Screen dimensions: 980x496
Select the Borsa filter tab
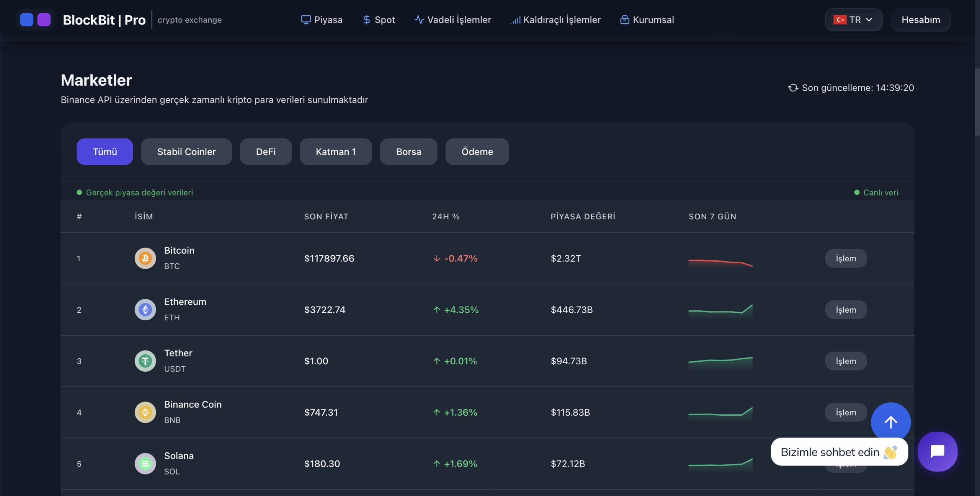(x=408, y=152)
